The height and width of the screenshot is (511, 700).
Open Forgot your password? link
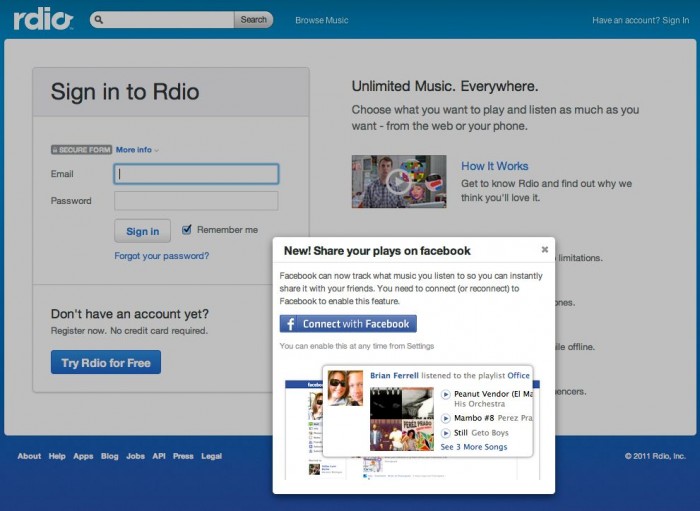[x=162, y=256]
